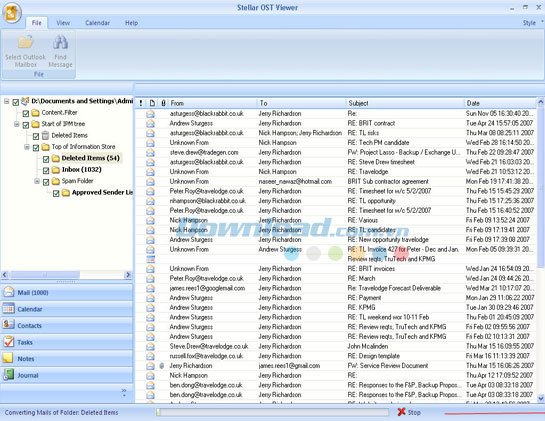Click the Find Message binoculars icon
This screenshot has width=545, height=421.
click(60, 42)
